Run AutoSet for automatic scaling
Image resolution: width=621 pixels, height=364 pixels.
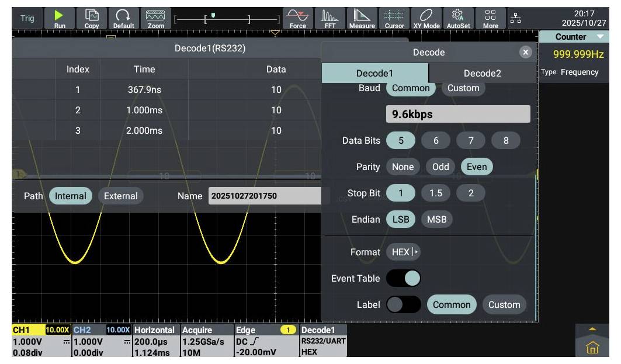click(x=458, y=18)
